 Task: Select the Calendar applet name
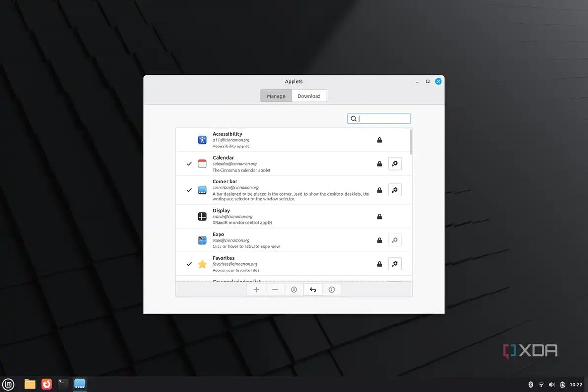point(223,158)
